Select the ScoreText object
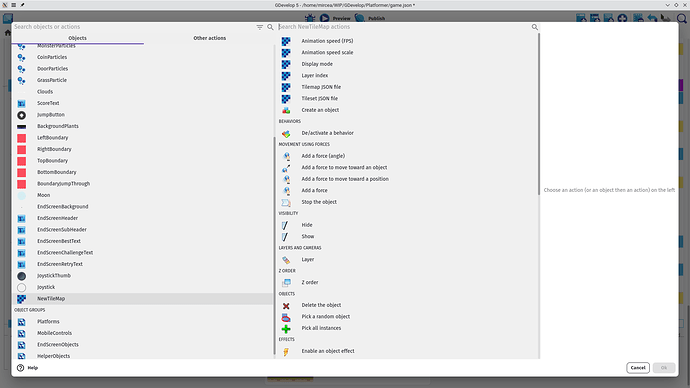 pos(143,103)
